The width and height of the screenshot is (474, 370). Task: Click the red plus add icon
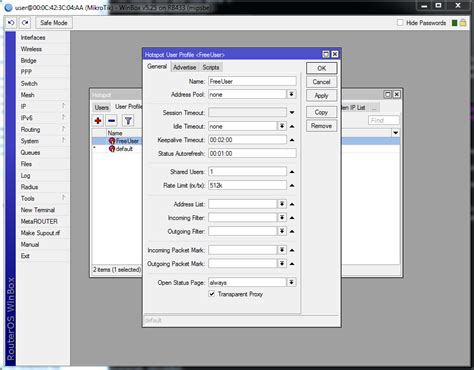[x=98, y=121]
